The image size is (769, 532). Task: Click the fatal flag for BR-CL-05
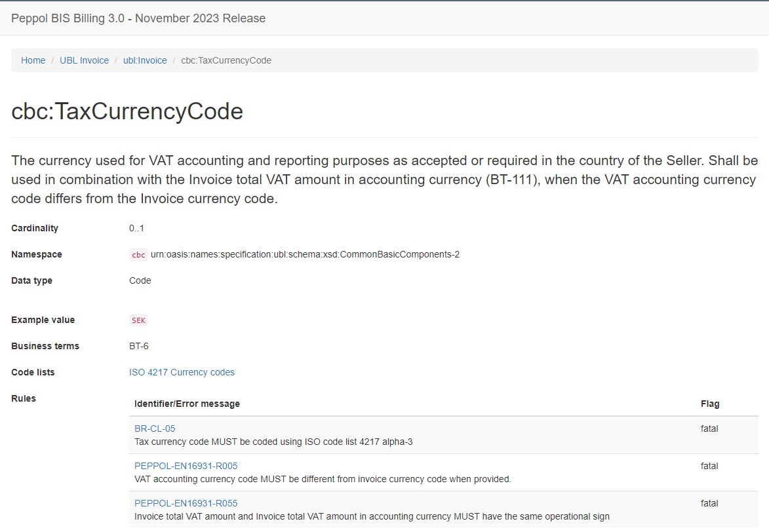(709, 428)
